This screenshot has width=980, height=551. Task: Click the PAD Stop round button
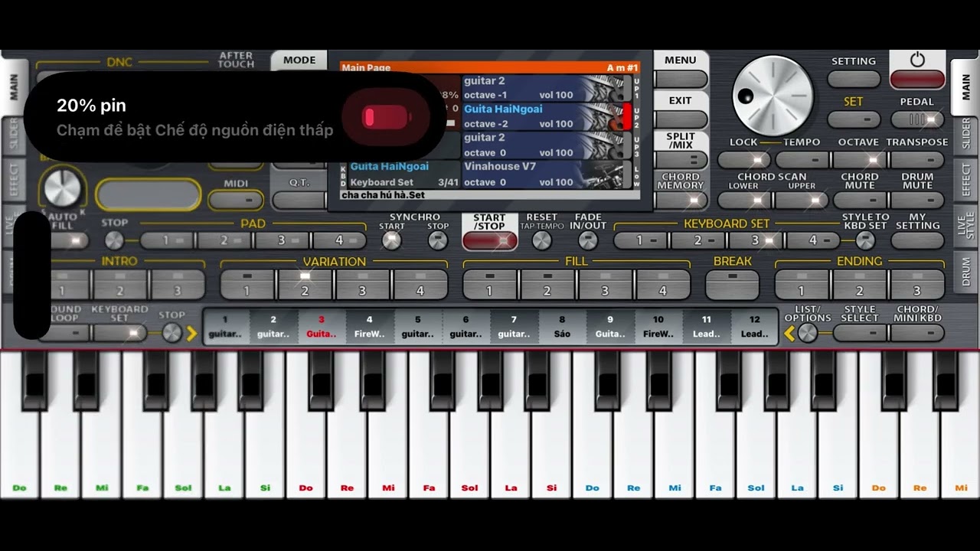click(114, 240)
